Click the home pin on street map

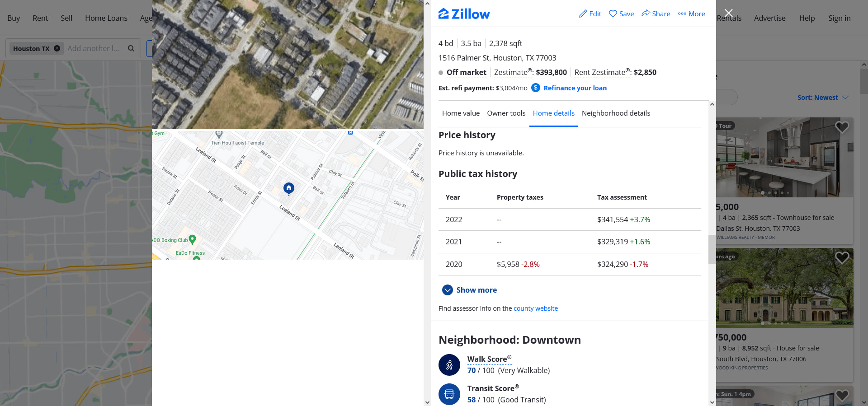289,188
